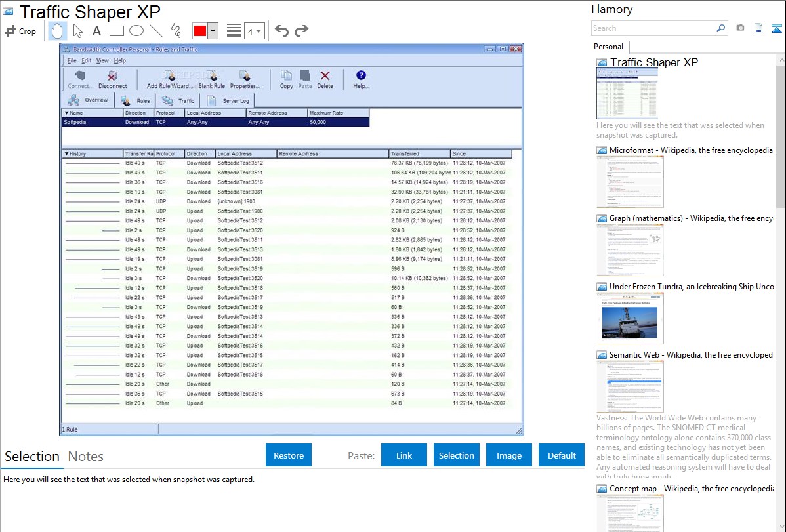The height and width of the screenshot is (532, 786).
Task: Click the red color swatch
Action: (x=200, y=31)
